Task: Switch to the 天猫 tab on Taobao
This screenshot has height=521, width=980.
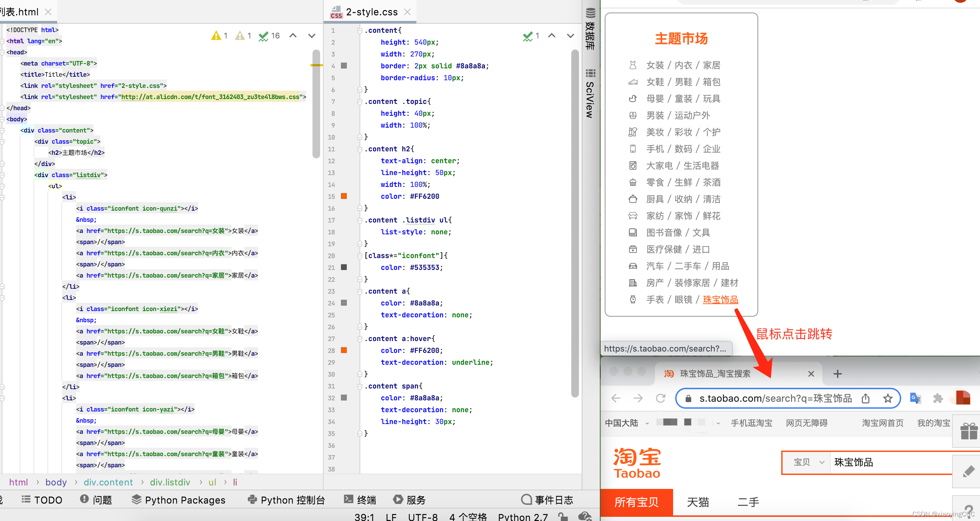Action: tap(698, 502)
